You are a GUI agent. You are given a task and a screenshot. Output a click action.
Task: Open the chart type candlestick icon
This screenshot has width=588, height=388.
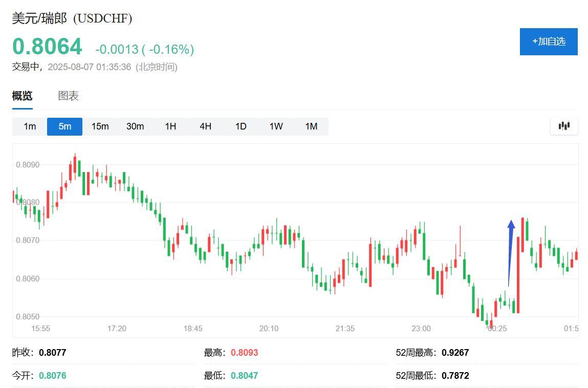click(564, 126)
